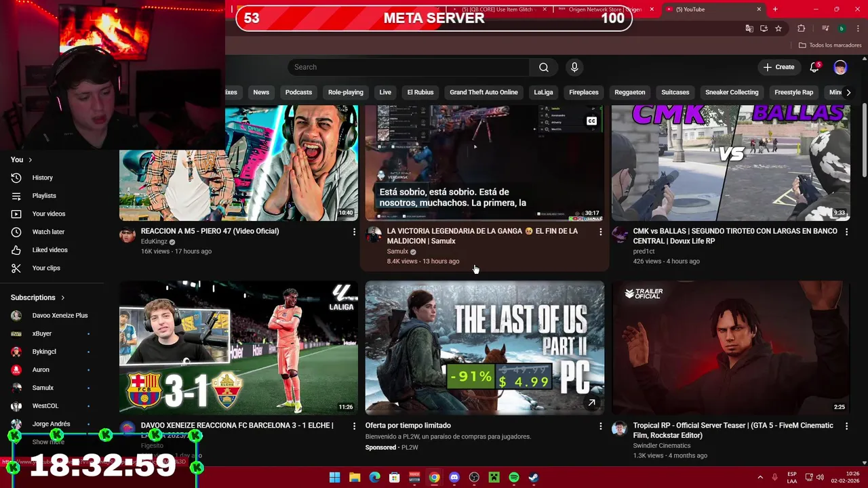Viewport: 868px width, 488px height.
Task: Open the Tropical RP teaser thumbnail
Action: click(731, 348)
